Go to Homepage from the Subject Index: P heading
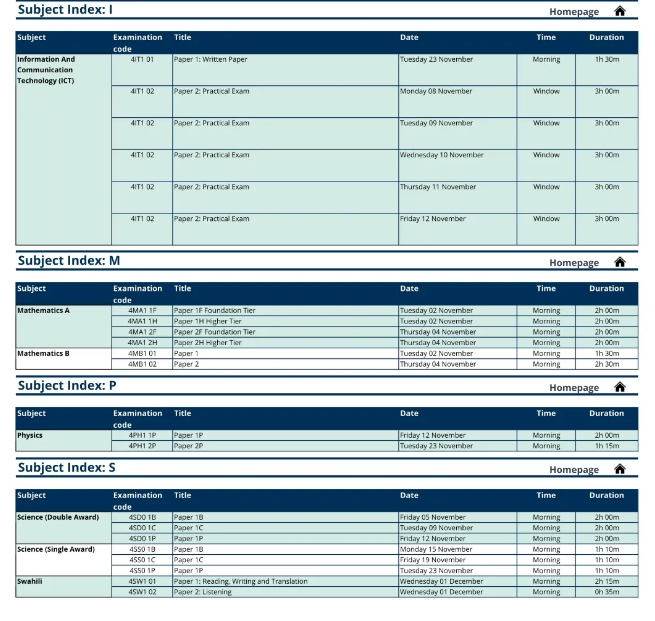The width and height of the screenshot is (655, 621). pos(574,388)
